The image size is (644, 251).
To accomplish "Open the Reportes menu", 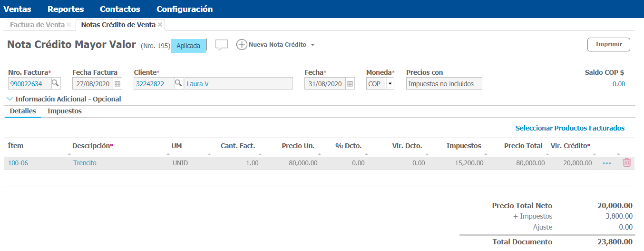I will [66, 9].
